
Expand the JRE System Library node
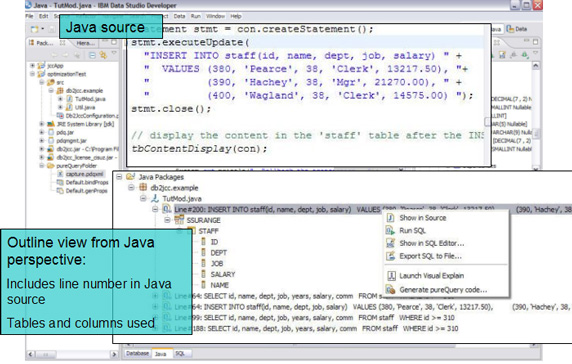pyautogui.click(x=42, y=124)
